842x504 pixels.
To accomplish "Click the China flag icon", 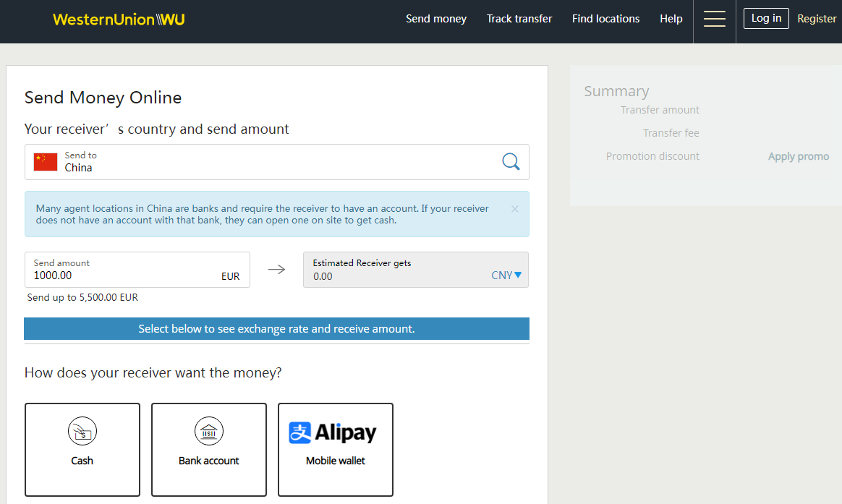I will pos(46,161).
